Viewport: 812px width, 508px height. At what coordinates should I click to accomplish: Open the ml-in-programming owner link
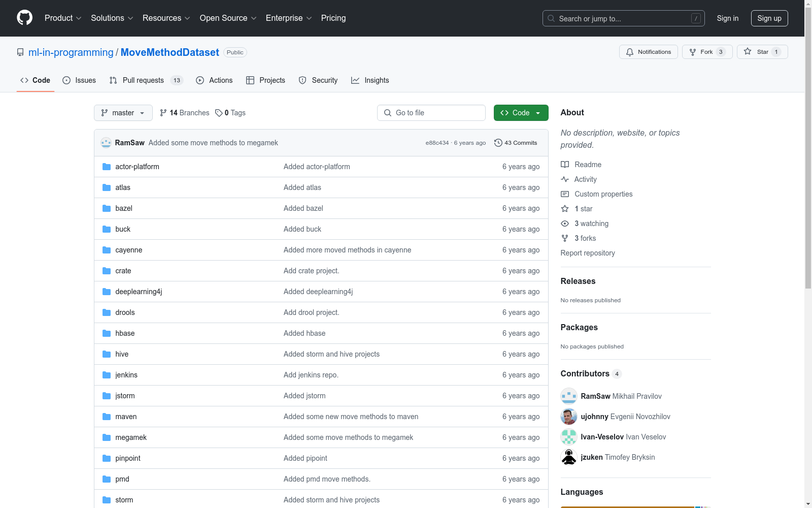pos(71,52)
